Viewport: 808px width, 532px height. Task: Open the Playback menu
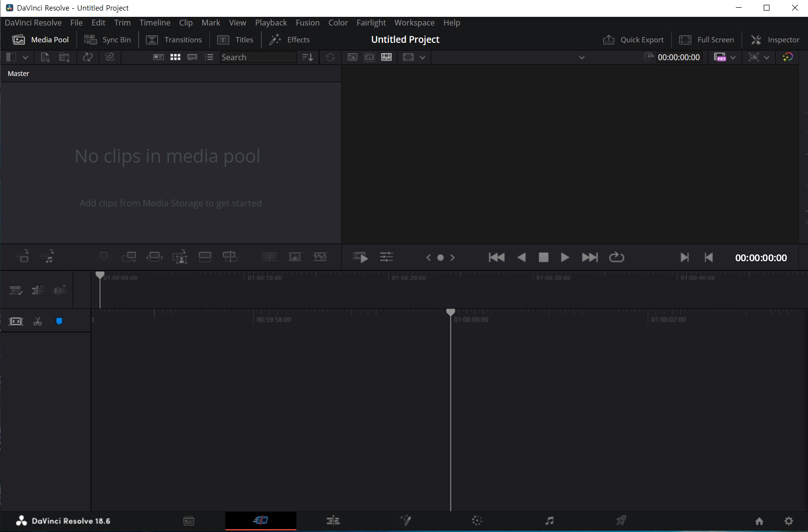(x=271, y=23)
